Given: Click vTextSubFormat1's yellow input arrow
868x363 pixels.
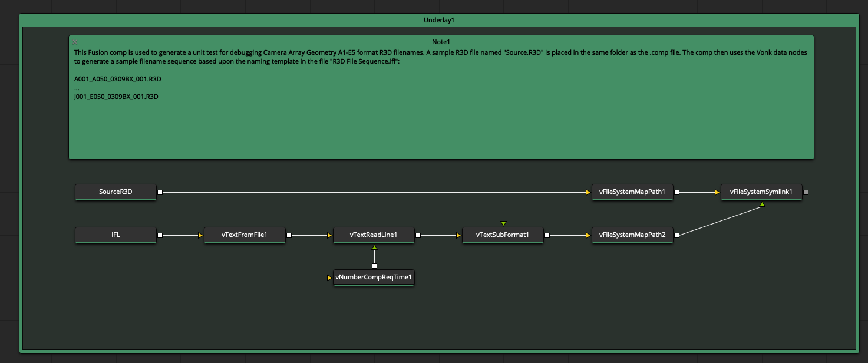Looking at the screenshot, I should click(x=458, y=235).
